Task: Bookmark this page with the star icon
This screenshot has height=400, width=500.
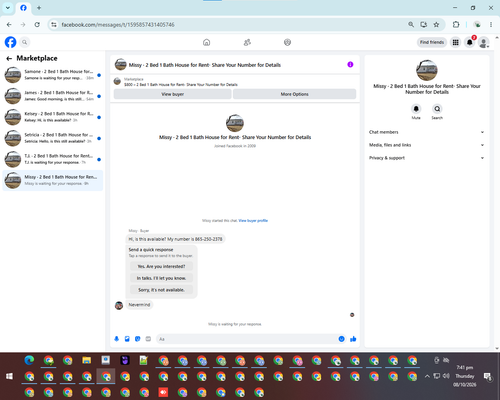Action: point(436,25)
